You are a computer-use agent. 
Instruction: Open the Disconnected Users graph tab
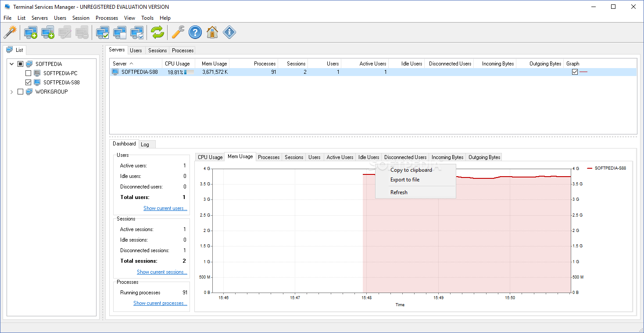(405, 157)
